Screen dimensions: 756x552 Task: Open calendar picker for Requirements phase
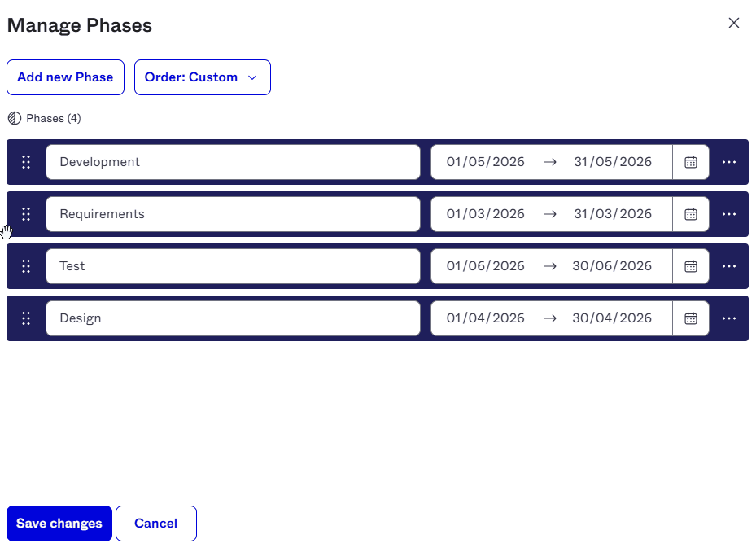coord(691,214)
